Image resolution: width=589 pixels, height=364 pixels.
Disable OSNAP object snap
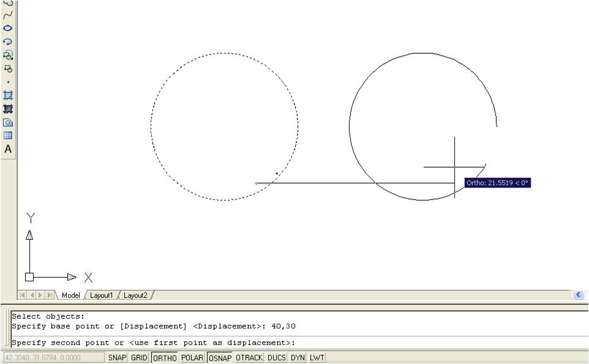[220, 358]
